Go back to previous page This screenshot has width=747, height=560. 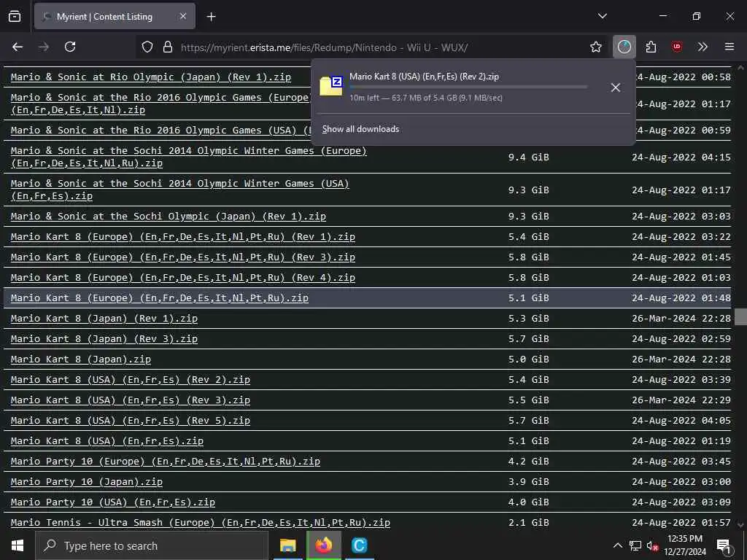[18, 47]
